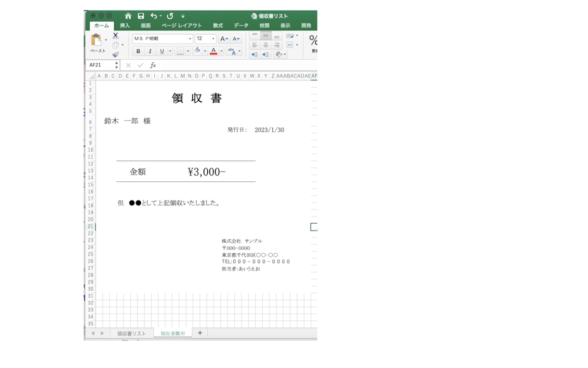Open the phonetic guide dropdown arrow
Viewport: 588px width, 368px height.
click(240, 51)
